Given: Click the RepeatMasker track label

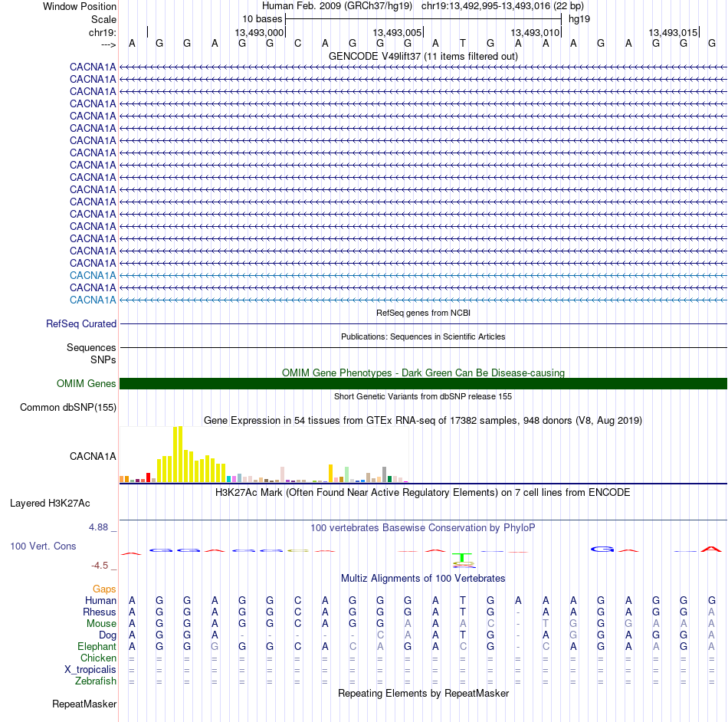Looking at the screenshot, I should pos(84,704).
